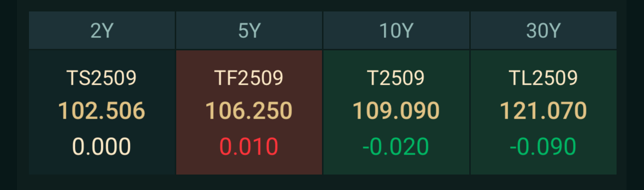644x190 pixels.
Task: Click the 106.250 price value
Action: pyautogui.click(x=249, y=111)
